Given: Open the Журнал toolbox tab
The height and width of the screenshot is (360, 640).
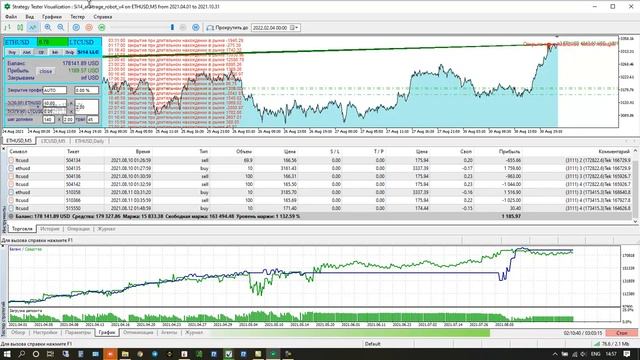Looking at the screenshot, I should click(106, 229).
